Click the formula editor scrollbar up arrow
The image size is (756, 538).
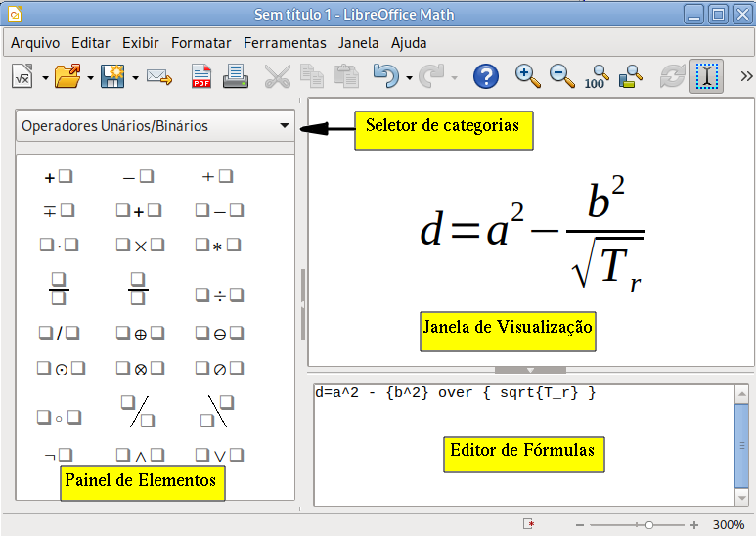(741, 394)
